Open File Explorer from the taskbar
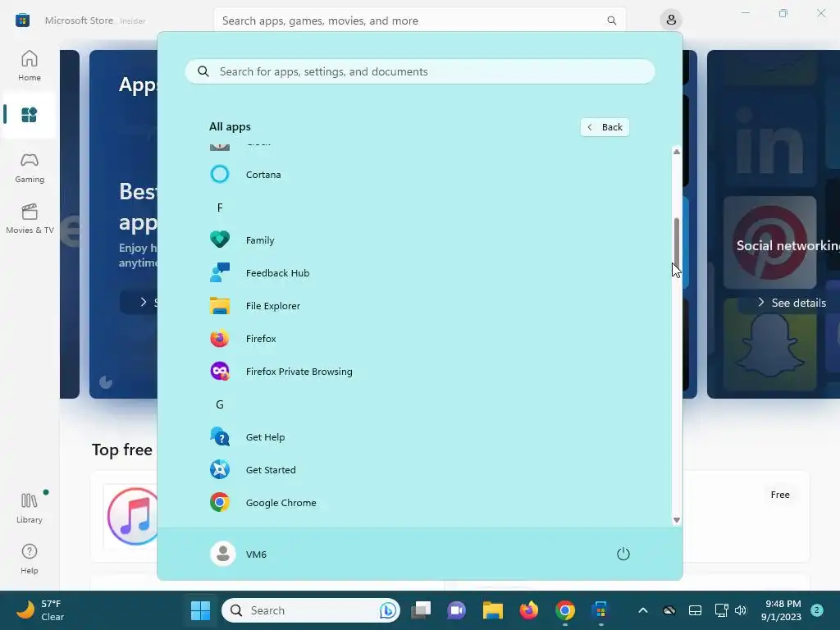Viewport: 840px width, 630px height. 492,610
